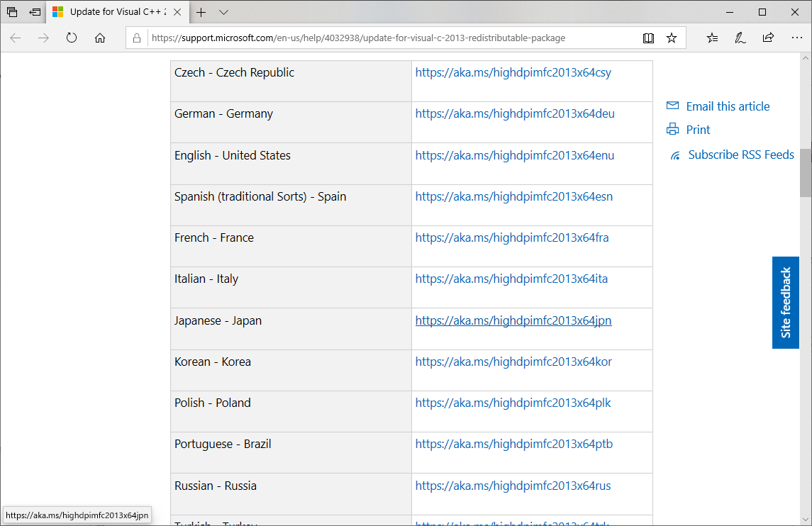Image resolution: width=812 pixels, height=526 pixels.
Task: Refresh the current page
Action: (72, 38)
